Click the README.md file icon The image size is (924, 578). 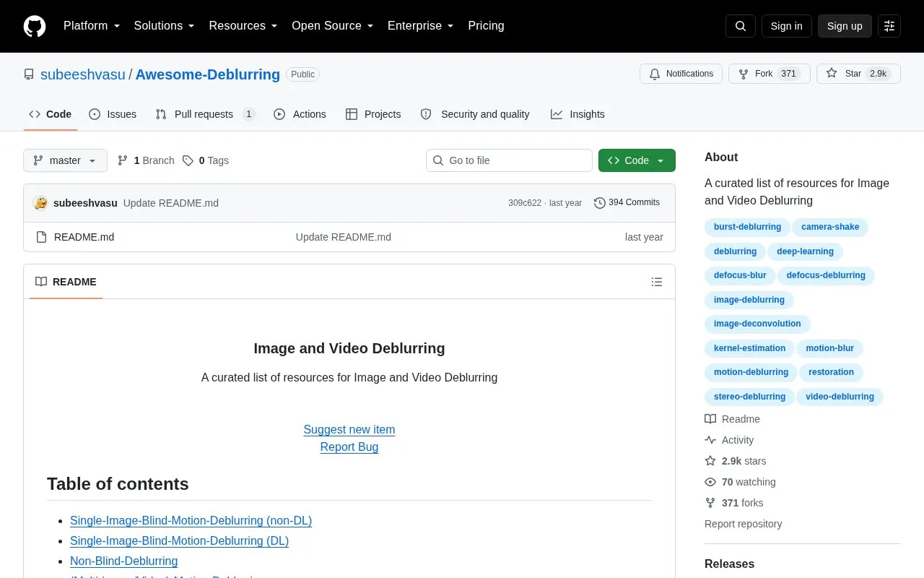tap(41, 237)
